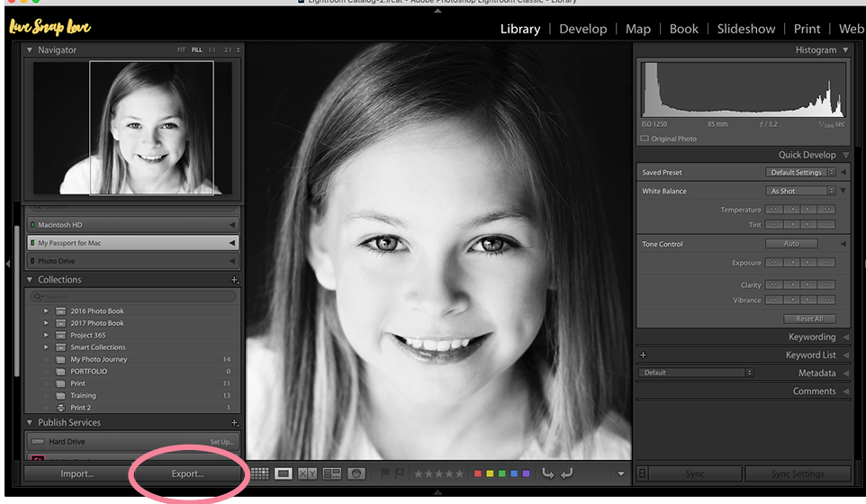This screenshot has height=504, width=866.
Task: Click large Vibrance decrease double arrow
Action: 774,300
